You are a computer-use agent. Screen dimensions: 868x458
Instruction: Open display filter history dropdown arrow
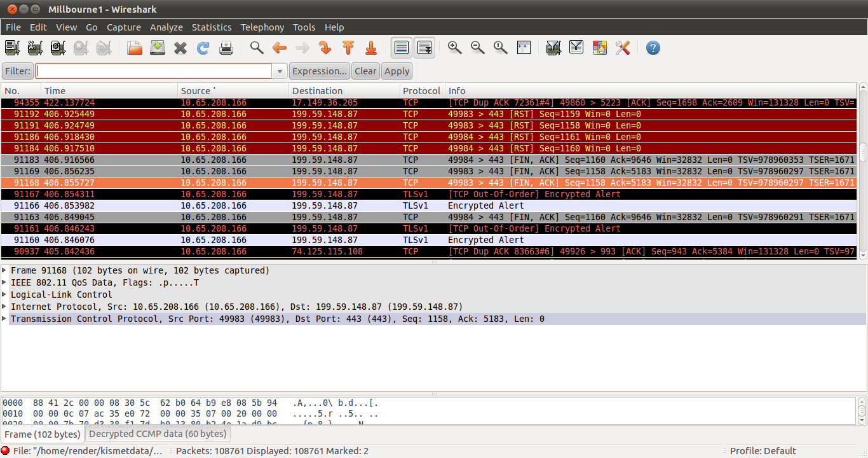pos(280,71)
